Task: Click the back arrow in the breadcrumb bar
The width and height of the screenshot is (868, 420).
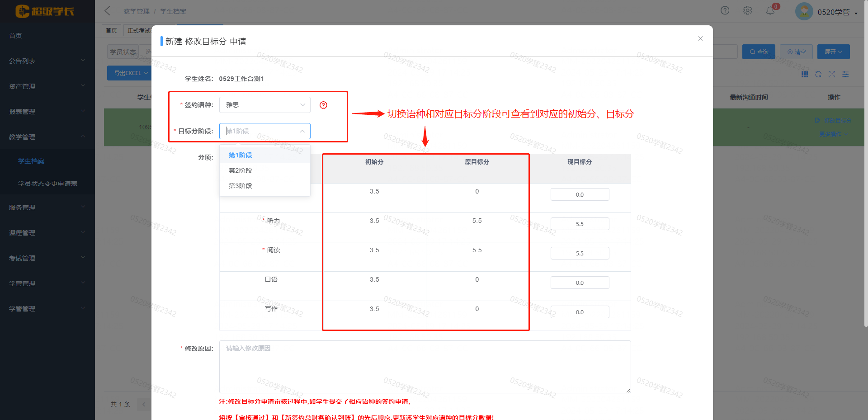Action: 108,11
